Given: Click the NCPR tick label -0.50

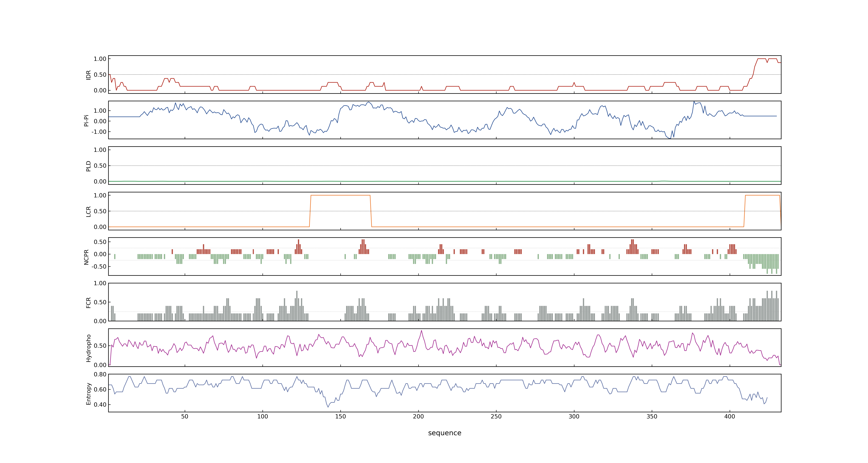Looking at the screenshot, I should tap(99, 267).
